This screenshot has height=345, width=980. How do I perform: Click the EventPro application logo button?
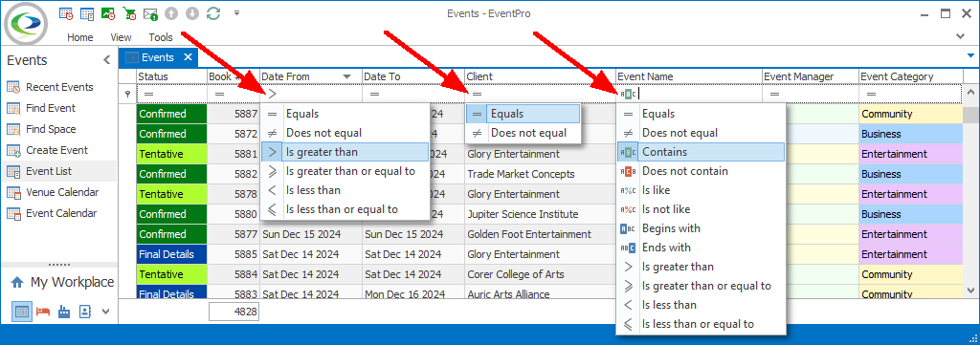pos(26,23)
